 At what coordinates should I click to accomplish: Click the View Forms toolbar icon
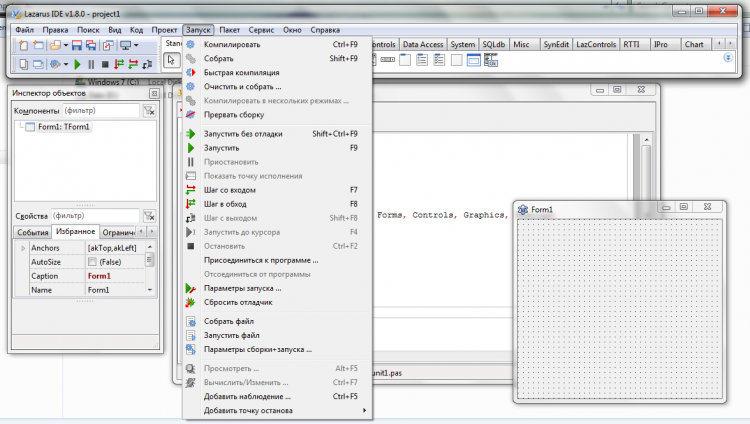point(38,64)
